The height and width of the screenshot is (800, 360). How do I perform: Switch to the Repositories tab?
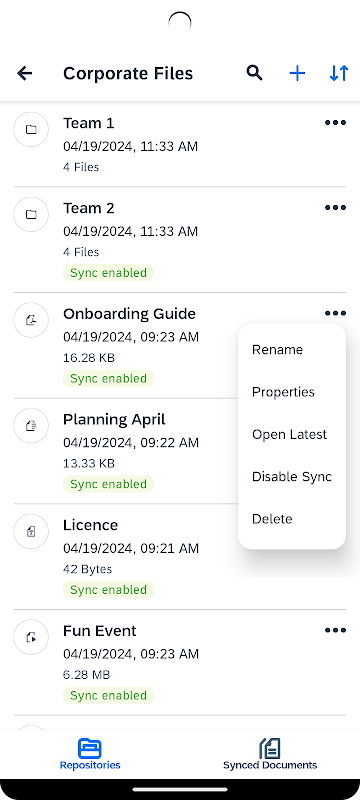(90, 754)
